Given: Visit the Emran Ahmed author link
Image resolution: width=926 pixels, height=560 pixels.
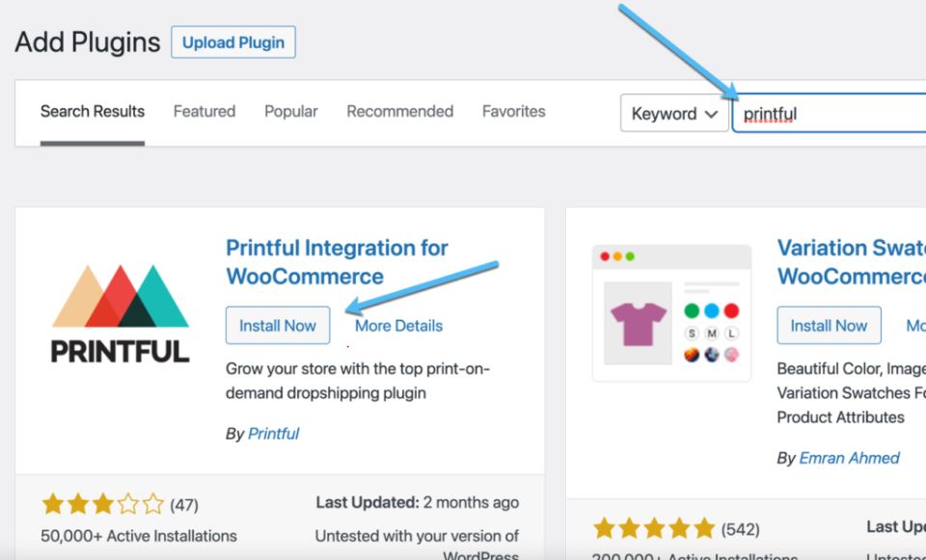Looking at the screenshot, I should (x=849, y=458).
